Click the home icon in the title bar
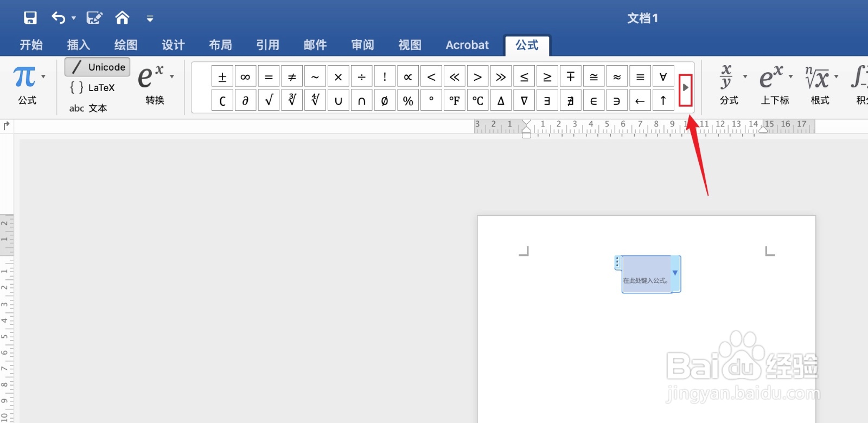 (x=123, y=18)
